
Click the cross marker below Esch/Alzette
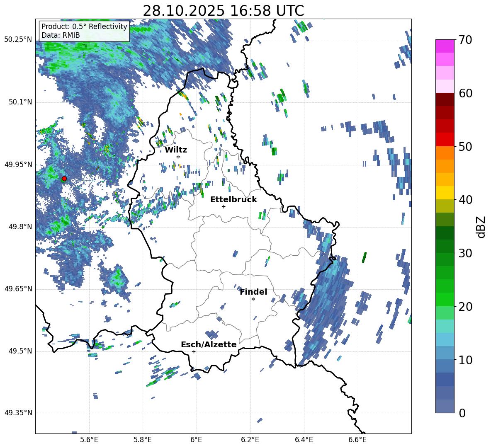[194, 351]
